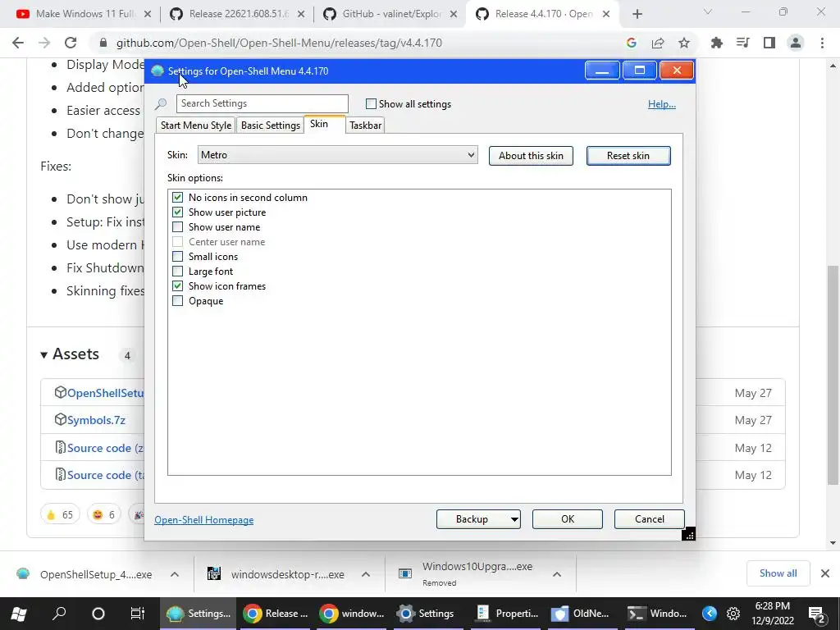The width and height of the screenshot is (840, 630).
Task: Open the Windows Start button
Action: pos(19,614)
